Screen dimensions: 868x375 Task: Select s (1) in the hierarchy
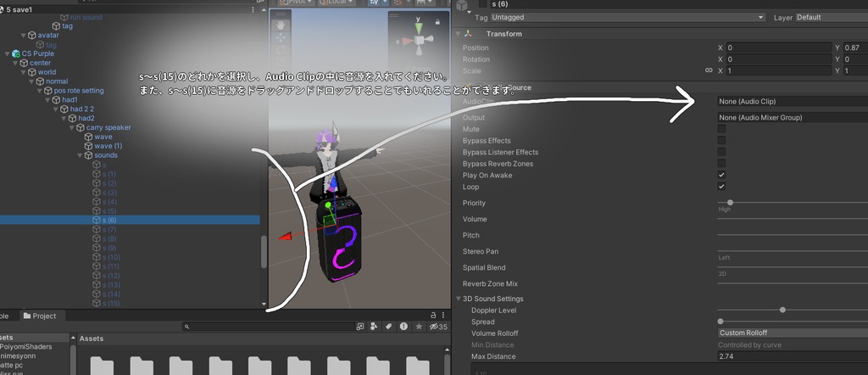109,174
